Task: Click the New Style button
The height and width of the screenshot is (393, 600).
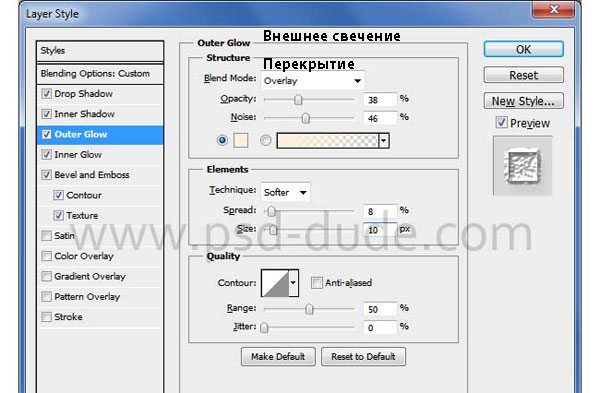Action: tap(523, 101)
